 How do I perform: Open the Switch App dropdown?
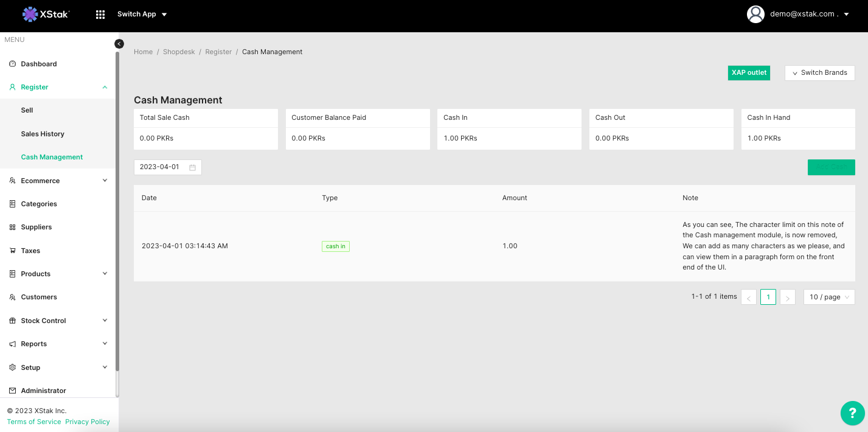142,14
